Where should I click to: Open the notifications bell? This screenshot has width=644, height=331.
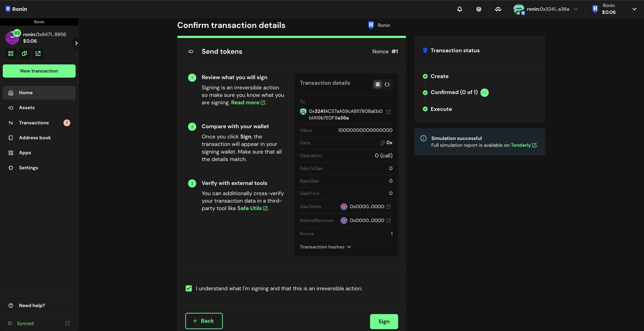460,9
